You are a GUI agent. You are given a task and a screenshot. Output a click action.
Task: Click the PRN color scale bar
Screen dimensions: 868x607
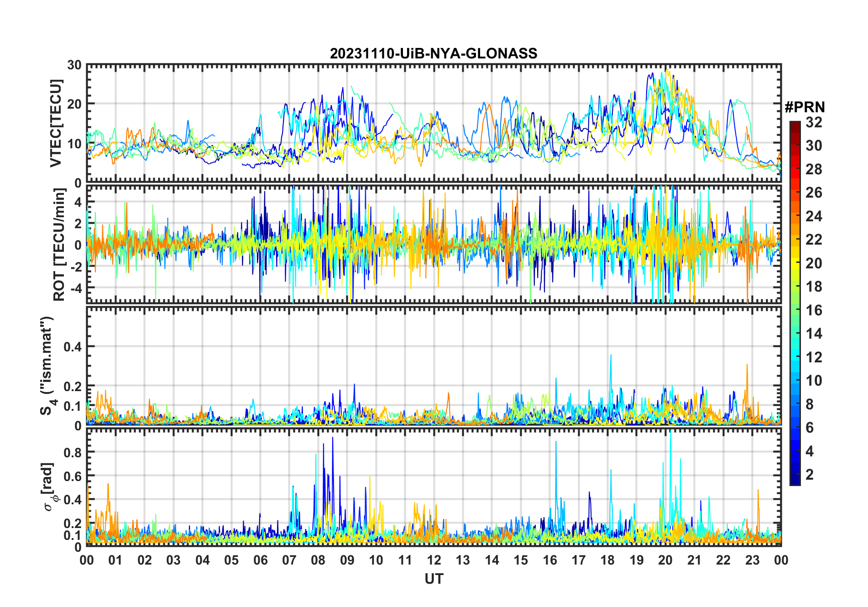pos(795,303)
